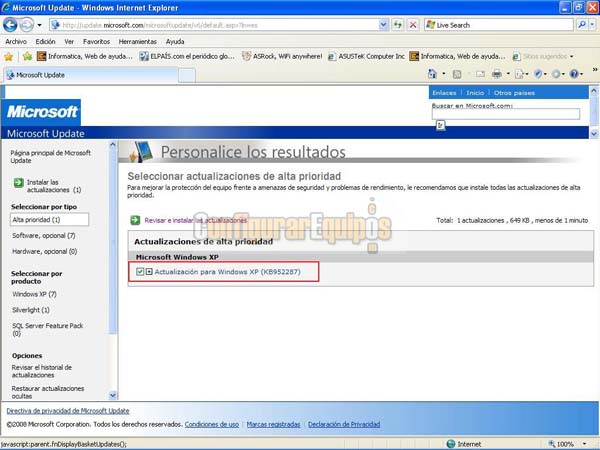
Task: Open Página principal de Microsoft Update
Action: click(50, 157)
